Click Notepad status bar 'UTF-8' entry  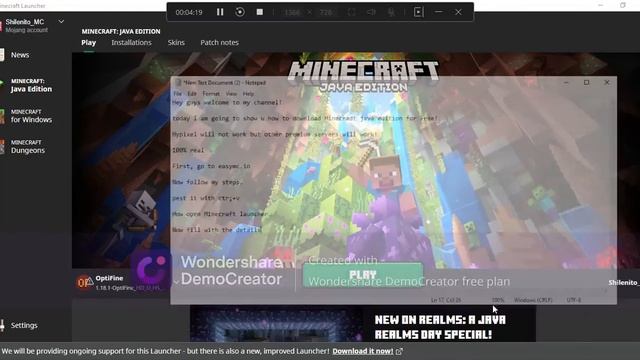point(573,300)
